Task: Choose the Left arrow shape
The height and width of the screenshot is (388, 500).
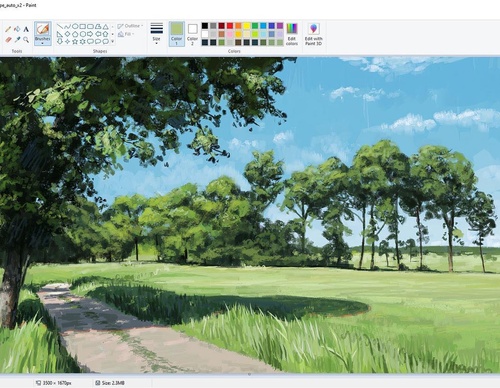Action: 98,34
